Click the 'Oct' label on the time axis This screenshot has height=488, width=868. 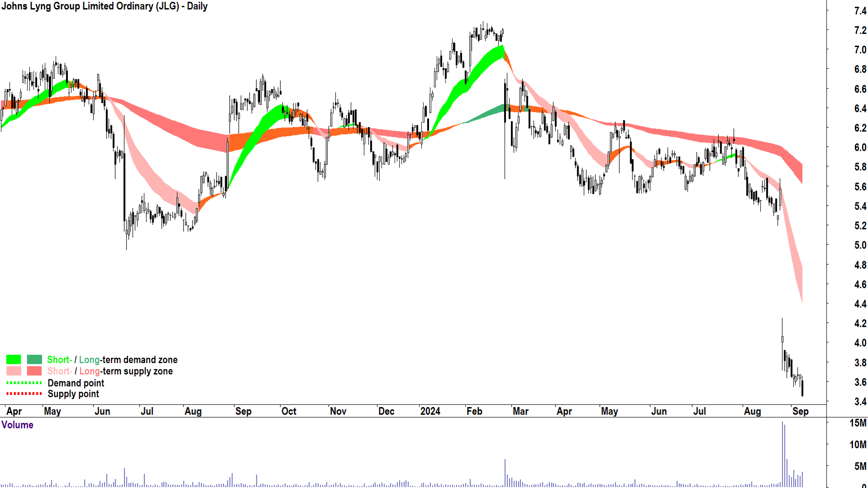(x=289, y=411)
